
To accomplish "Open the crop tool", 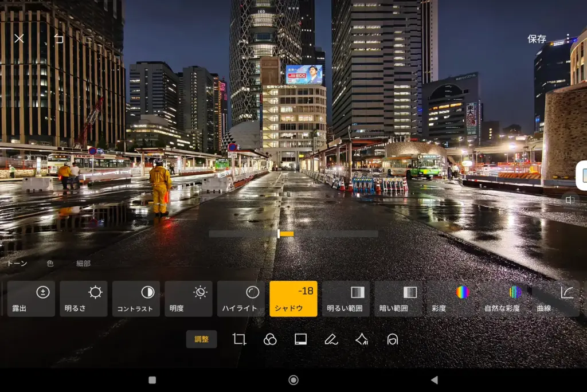I will 241,339.
